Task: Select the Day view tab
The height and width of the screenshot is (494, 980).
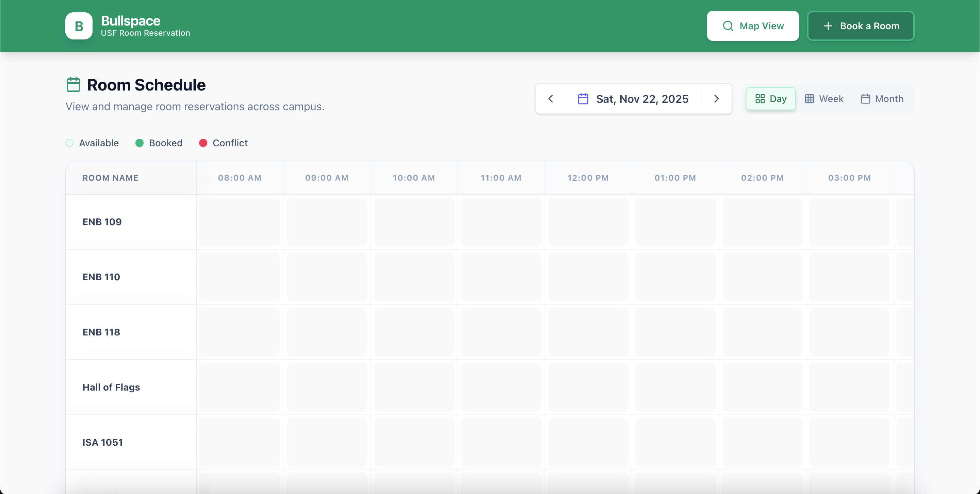Action: (770, 99)
